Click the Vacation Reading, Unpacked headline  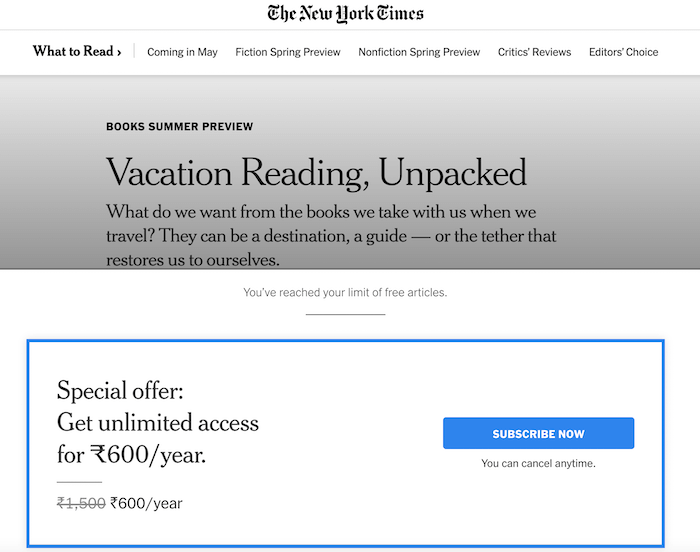click(x=316, y=173)
